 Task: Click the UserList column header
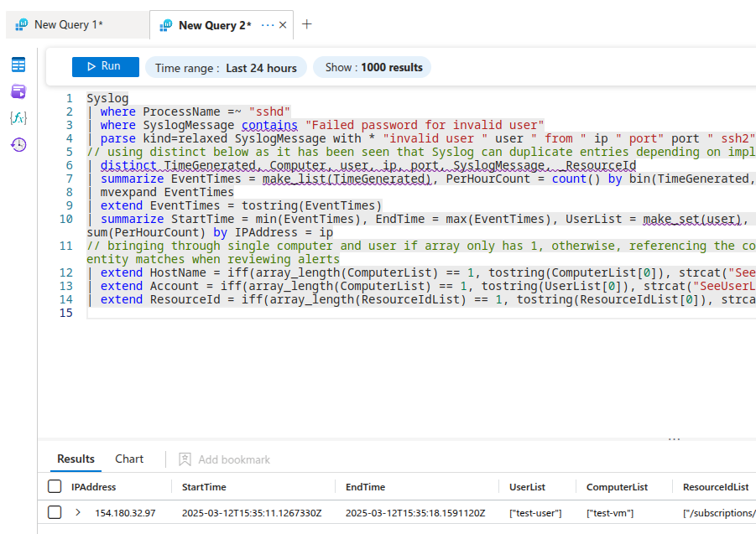527,487
